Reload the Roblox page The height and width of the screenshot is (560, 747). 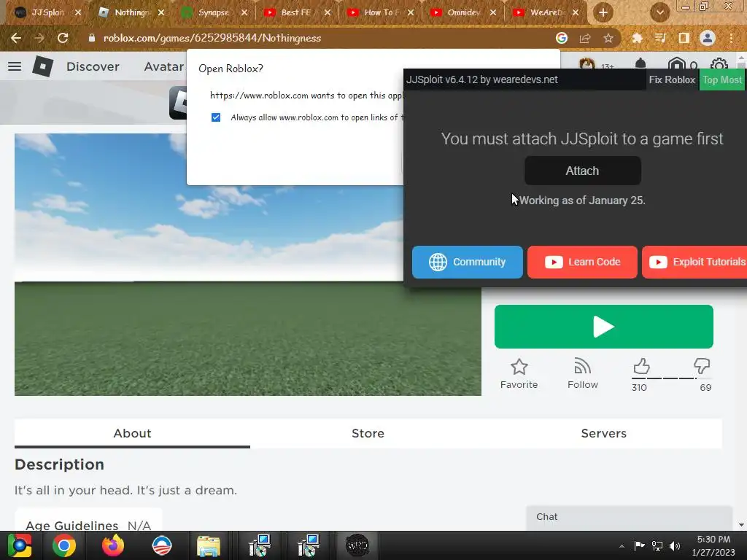[x=63, y=38]
